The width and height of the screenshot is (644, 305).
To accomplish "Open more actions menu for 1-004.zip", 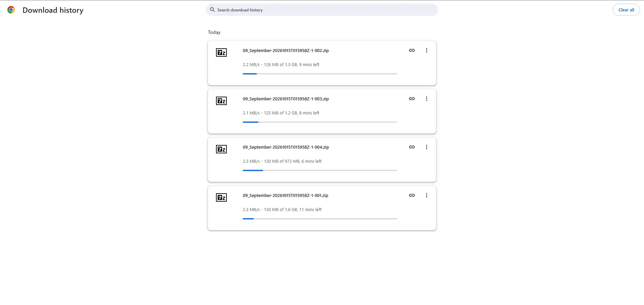I will coord(427,147).
